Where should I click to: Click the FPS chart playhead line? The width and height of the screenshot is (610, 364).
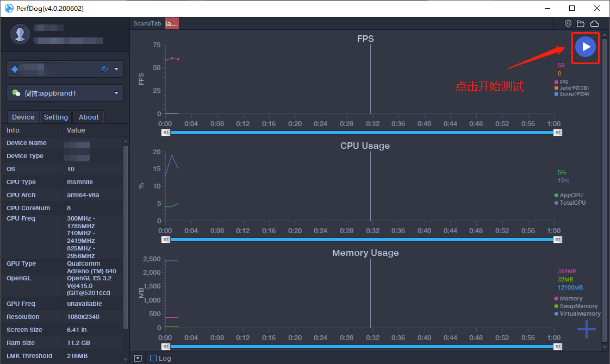coord(370,79)
